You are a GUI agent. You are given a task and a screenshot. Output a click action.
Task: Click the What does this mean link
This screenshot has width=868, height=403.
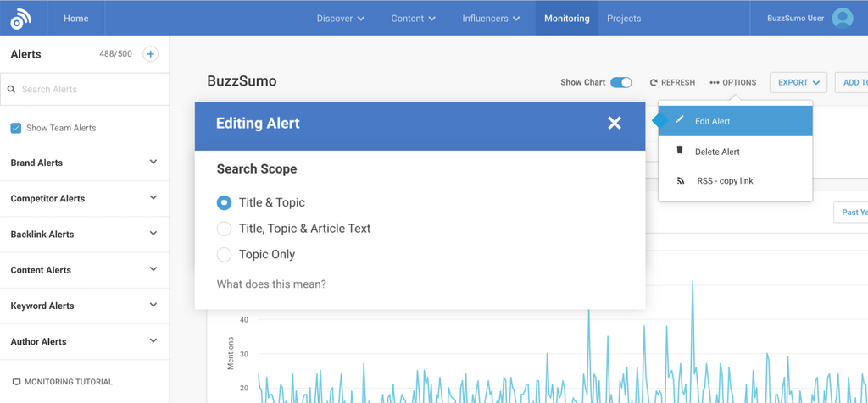click(271, 284)
